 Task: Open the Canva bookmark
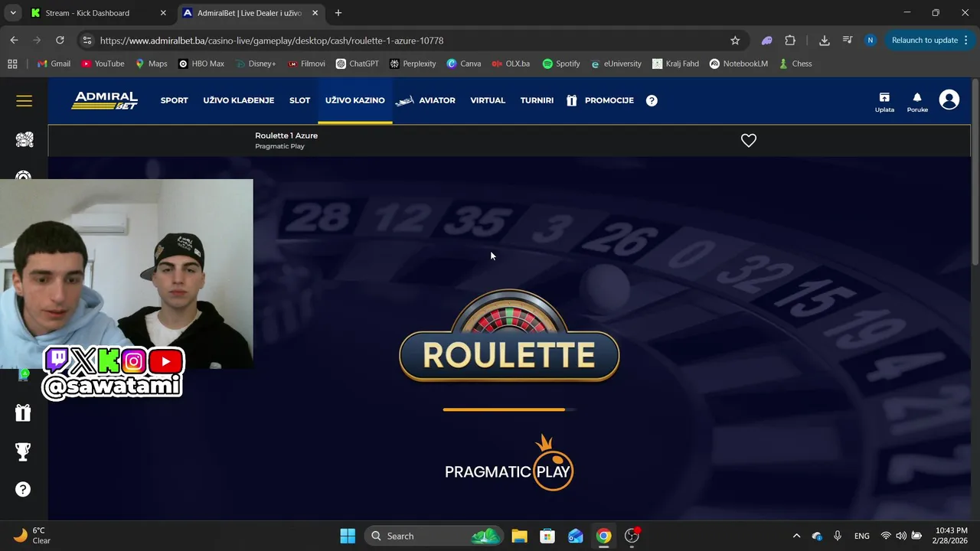464,64
